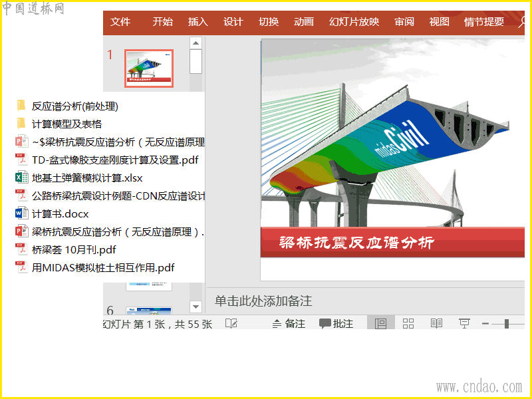Open the 视图 ribbon tab
Image resolution: width=532 pixels, height=399 pixels.
[x=439, y=22]
